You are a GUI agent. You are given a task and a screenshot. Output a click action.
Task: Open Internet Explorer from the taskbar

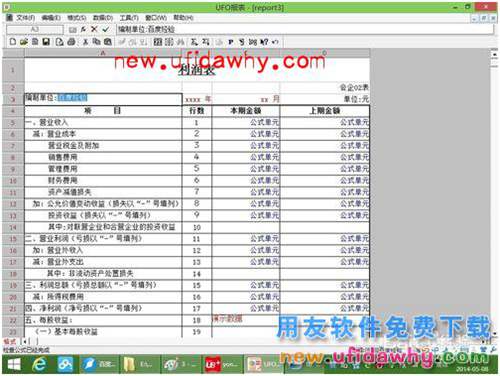(x=39, y=364)
